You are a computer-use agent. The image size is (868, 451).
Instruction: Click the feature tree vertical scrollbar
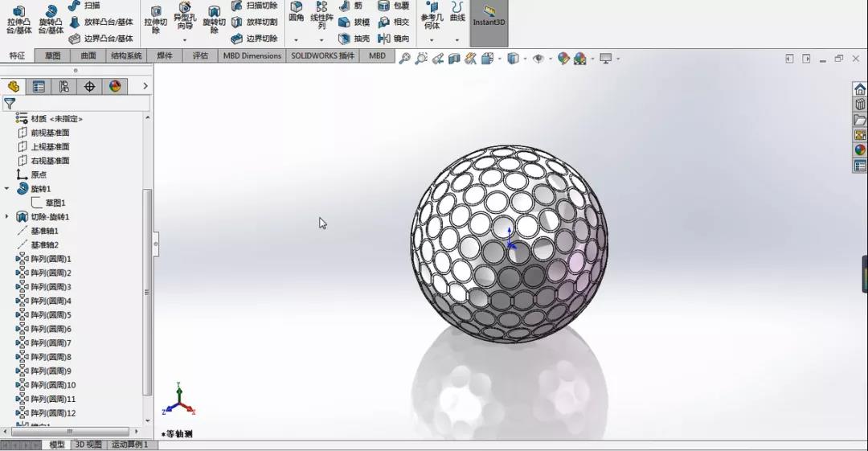[147, 292]
